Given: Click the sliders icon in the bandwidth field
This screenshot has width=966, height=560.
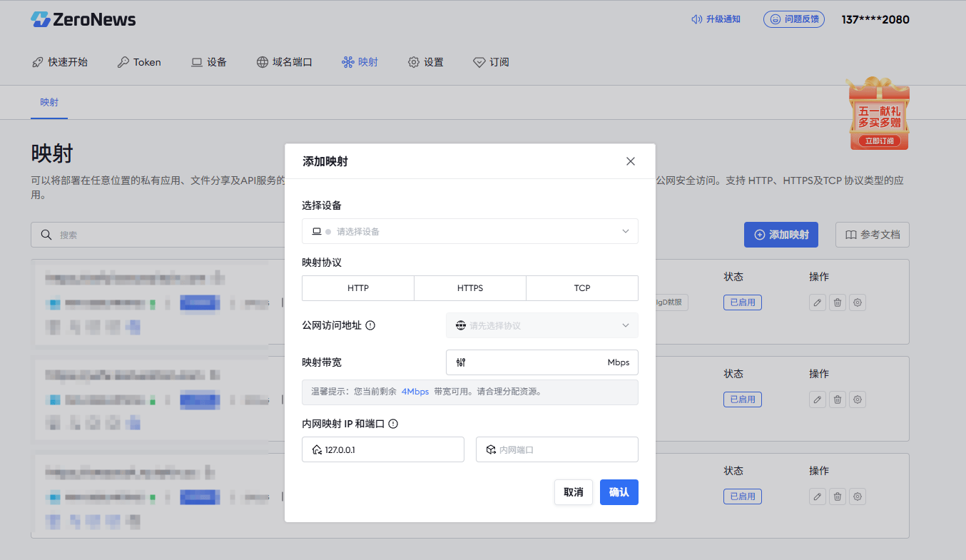Looking at the screenshot, I should point(461,362).
